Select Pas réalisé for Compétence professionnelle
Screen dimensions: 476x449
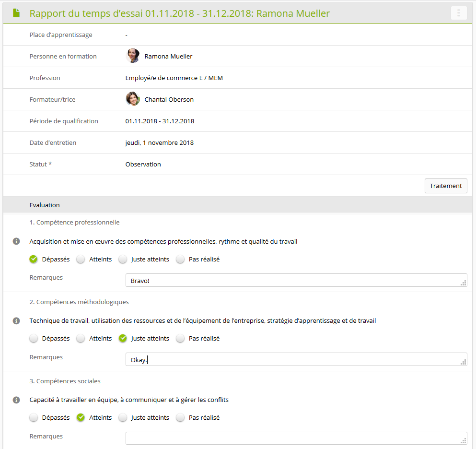180,260
